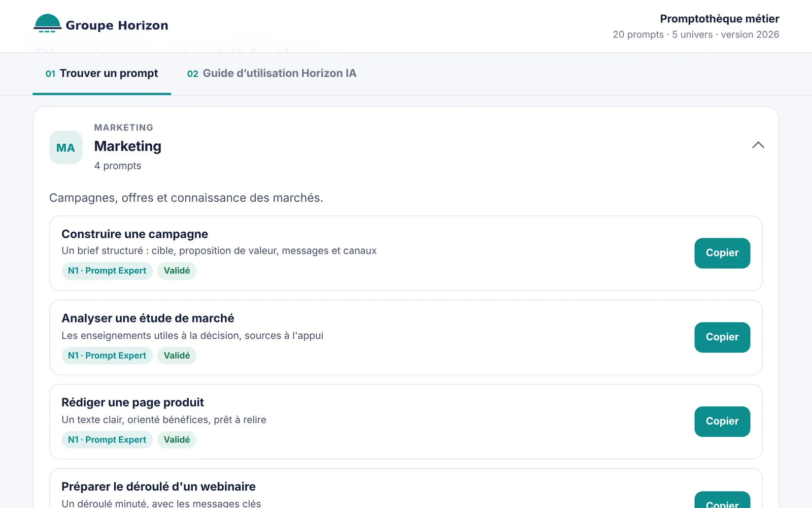Screen dimensions: 812x508
Task: Click the 4 prompts count label
Action: 118,166
